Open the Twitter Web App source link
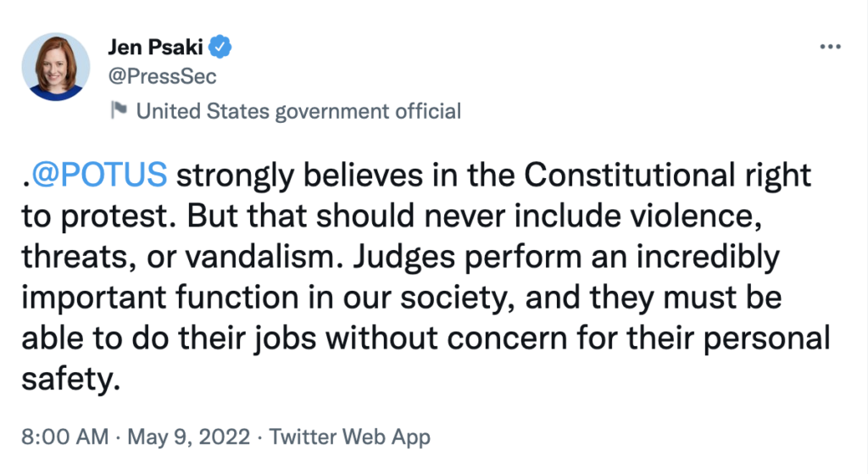This screenshot has height=474, width=868. 349,438
